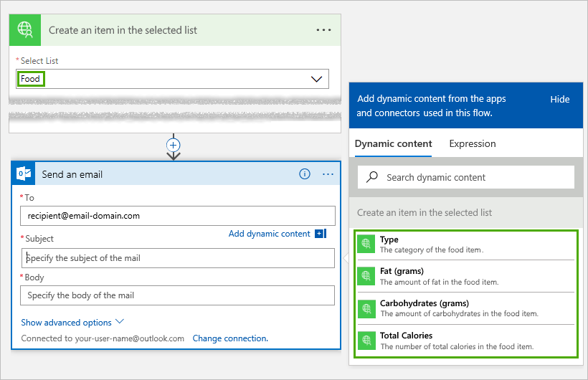Hide the dynamic content panel
588x380 pixels.
pos(560,99)
